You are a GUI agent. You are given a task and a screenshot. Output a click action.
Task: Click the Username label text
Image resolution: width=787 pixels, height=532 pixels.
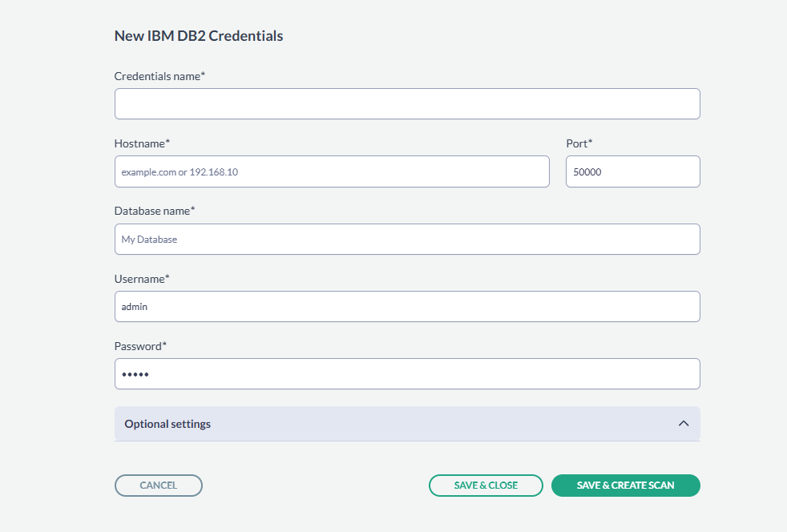[x=142, y=278]
